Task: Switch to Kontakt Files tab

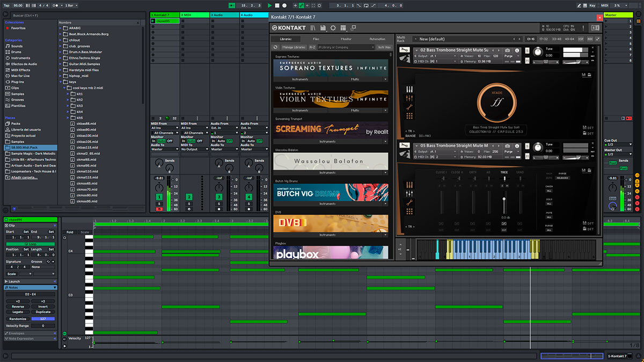Action: [x=316, y=39]
